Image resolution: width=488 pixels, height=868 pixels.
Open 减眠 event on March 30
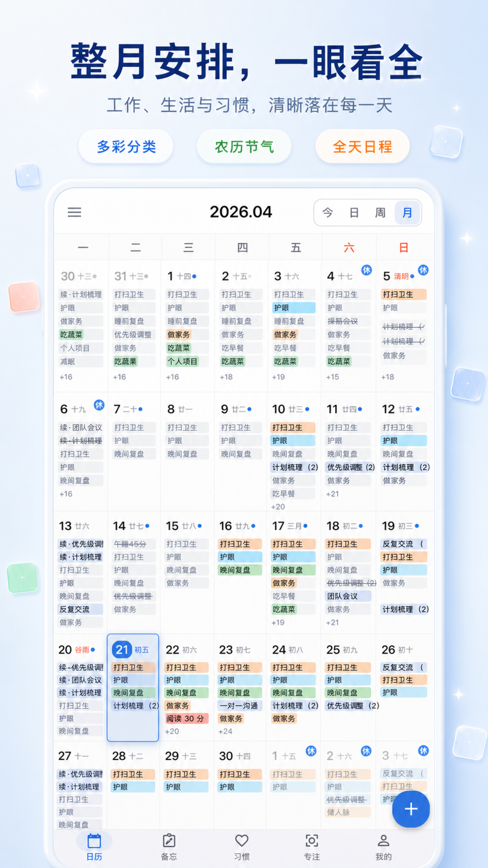[81, 362]
